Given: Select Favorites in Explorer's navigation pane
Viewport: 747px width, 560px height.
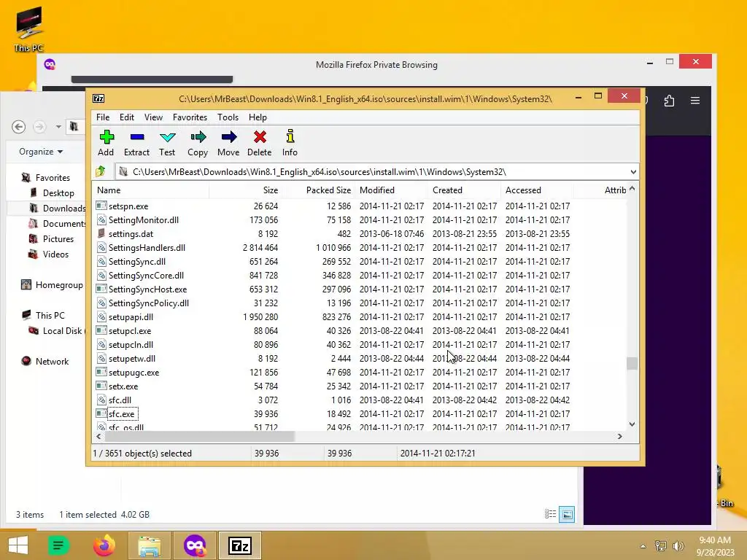Looking at the screenshot, I should [x=53, y=178].
